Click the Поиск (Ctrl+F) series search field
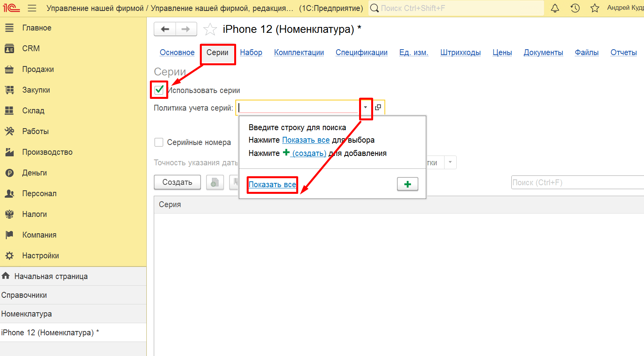 click(578, 182)
